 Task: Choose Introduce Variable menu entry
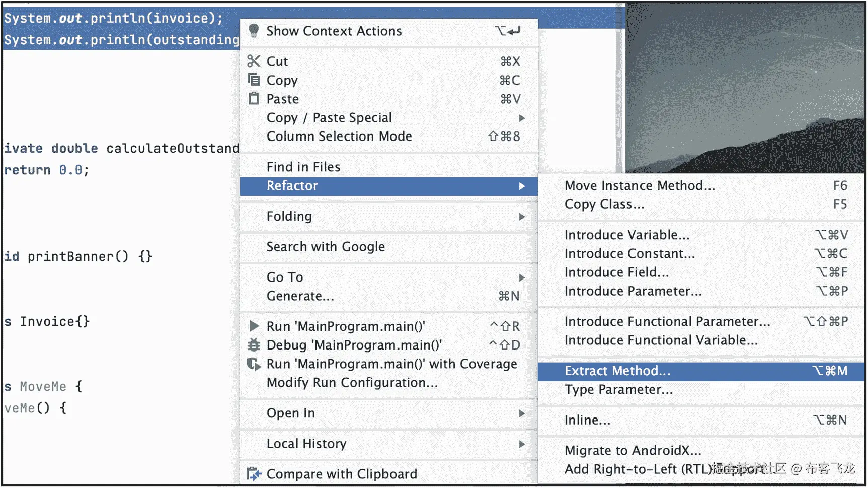627,235
